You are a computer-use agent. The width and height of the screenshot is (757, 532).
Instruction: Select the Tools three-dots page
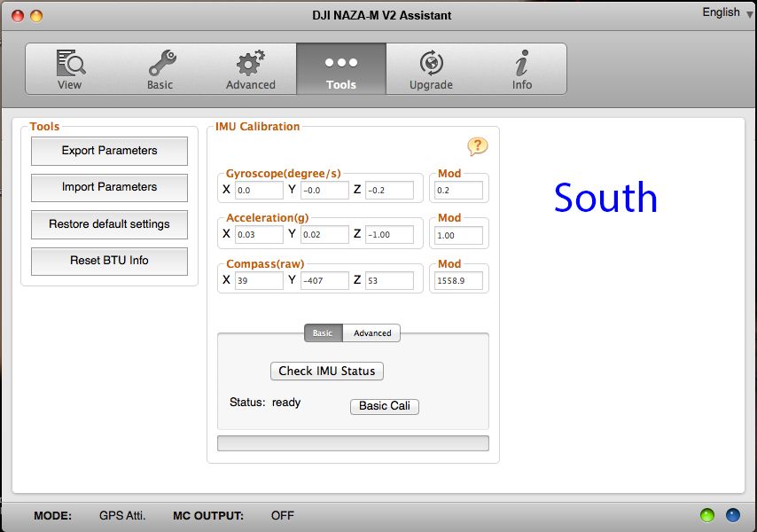[341, 69]
